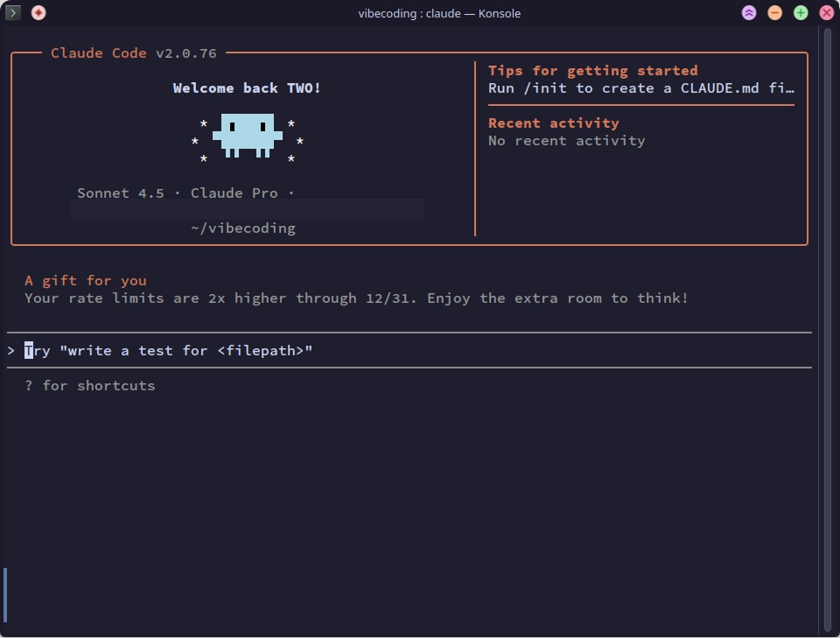This screenshot has height=638, width=840.
Task: Click the "~/vibecoding" path text
Action: pos(243,228)
